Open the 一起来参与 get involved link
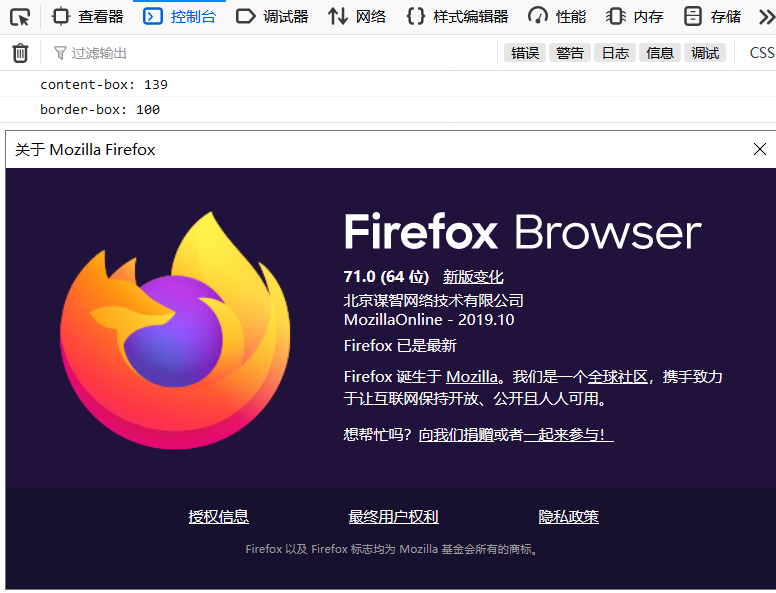 (568, 435)
